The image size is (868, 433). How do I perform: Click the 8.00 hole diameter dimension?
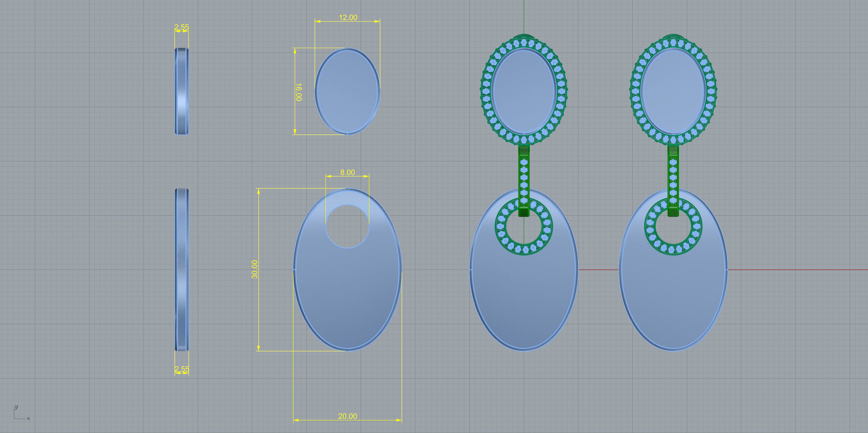pos(347,172)
